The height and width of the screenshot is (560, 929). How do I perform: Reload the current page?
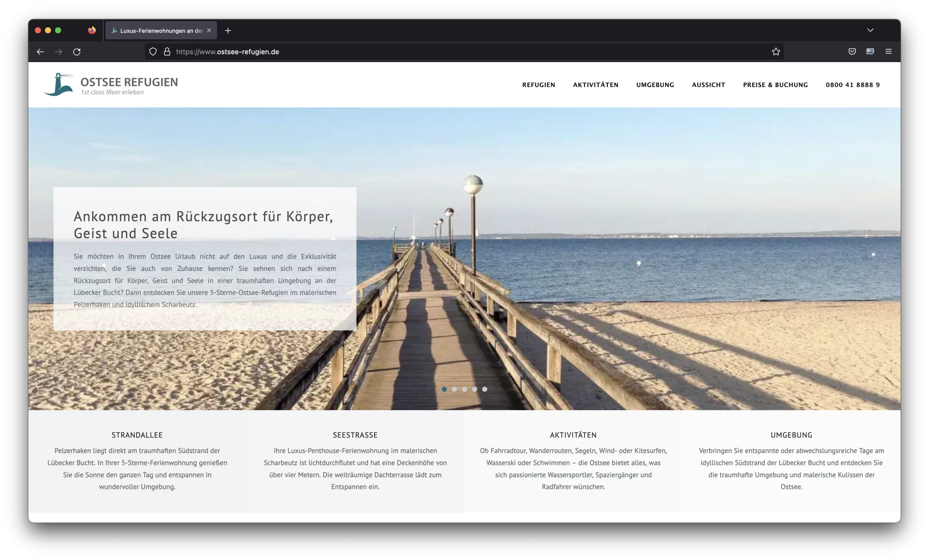coord(77,52)
